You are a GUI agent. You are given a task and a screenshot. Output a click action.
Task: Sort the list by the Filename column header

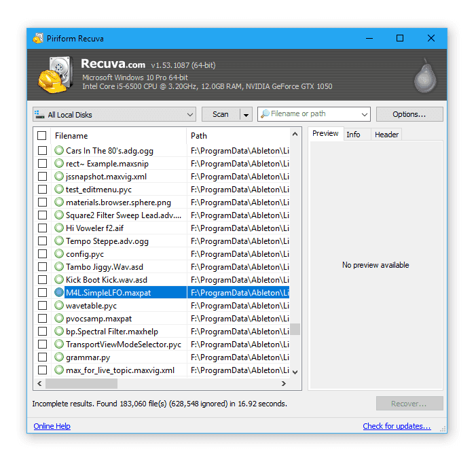point(118,135)
